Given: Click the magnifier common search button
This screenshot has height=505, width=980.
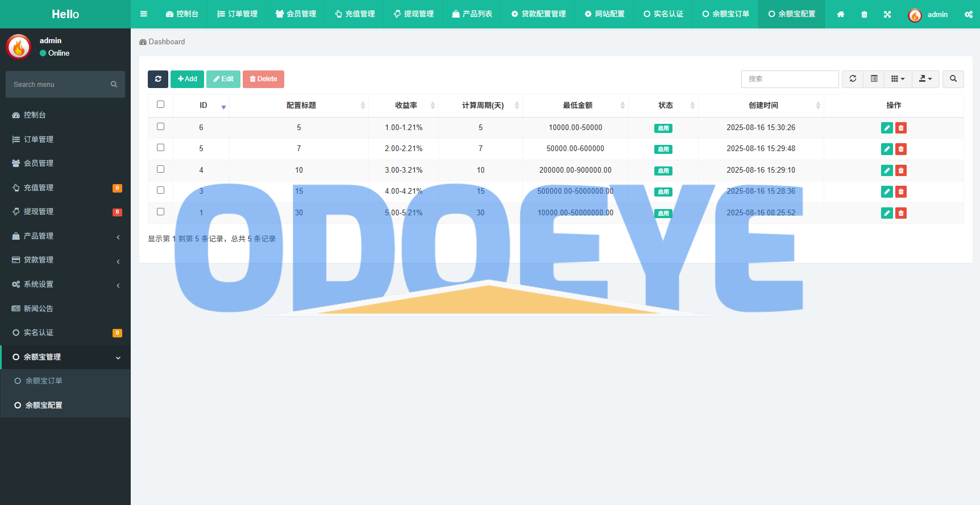Looking at the screenshot, I should (x=953, y=79).
